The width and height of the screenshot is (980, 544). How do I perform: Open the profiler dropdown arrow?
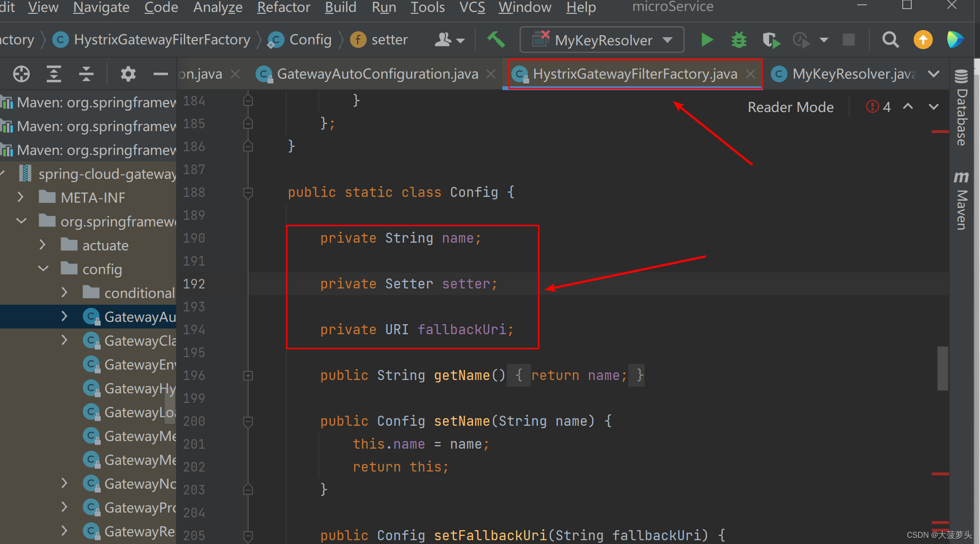point(824,40)
